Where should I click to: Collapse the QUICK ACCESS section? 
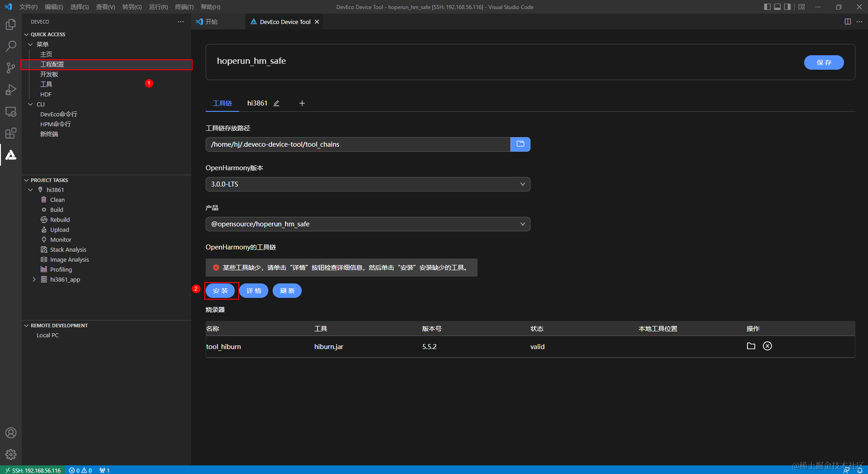coord(26,34)
